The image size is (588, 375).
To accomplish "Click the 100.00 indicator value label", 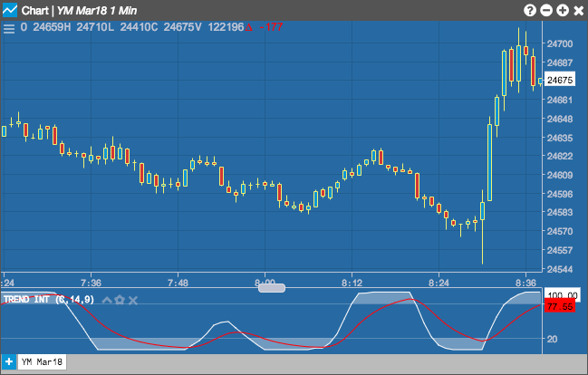I will coord(562,295).
